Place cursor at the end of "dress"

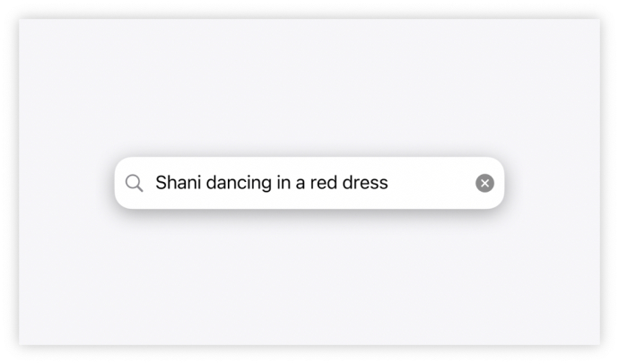[x=388, y=183]
